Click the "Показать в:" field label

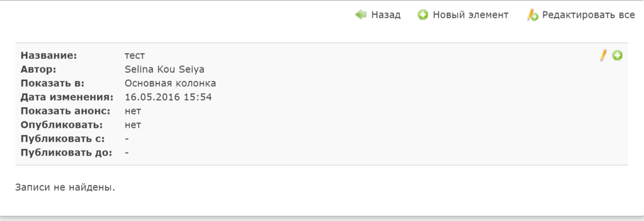tap(53, 83)
